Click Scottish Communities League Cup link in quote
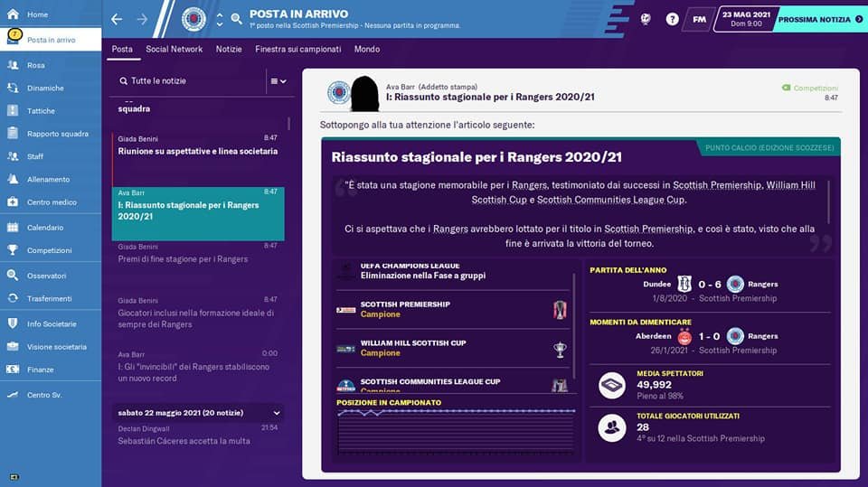This screenshot has height=487, width=868. (610, 200)
